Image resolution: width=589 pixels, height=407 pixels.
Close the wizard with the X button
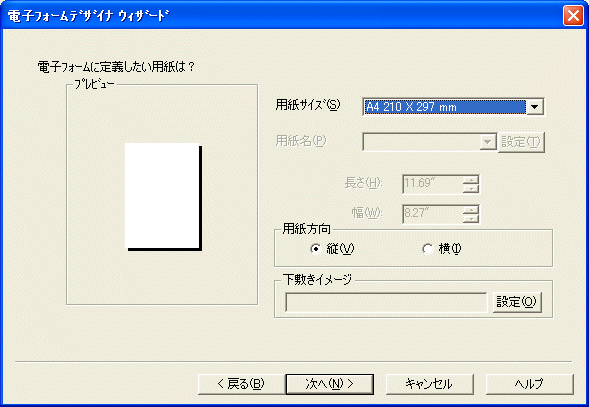pyautogui.click(x=573, y=16)
